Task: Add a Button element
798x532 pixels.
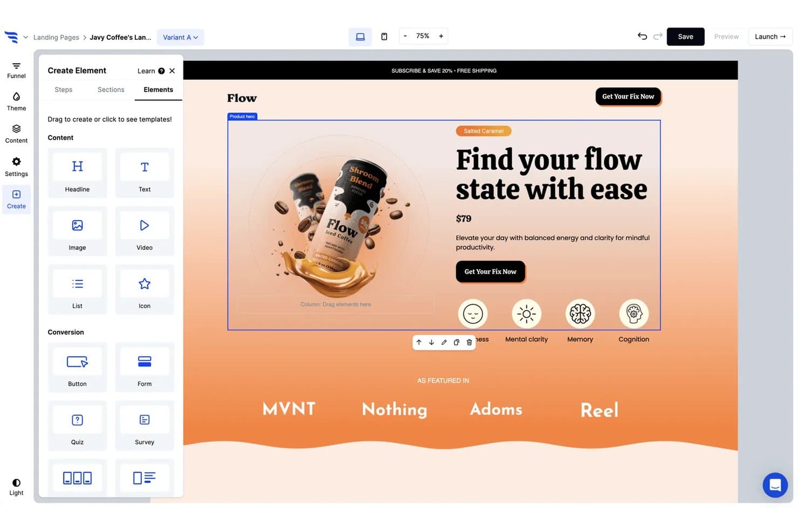Action: coord(77,367)
